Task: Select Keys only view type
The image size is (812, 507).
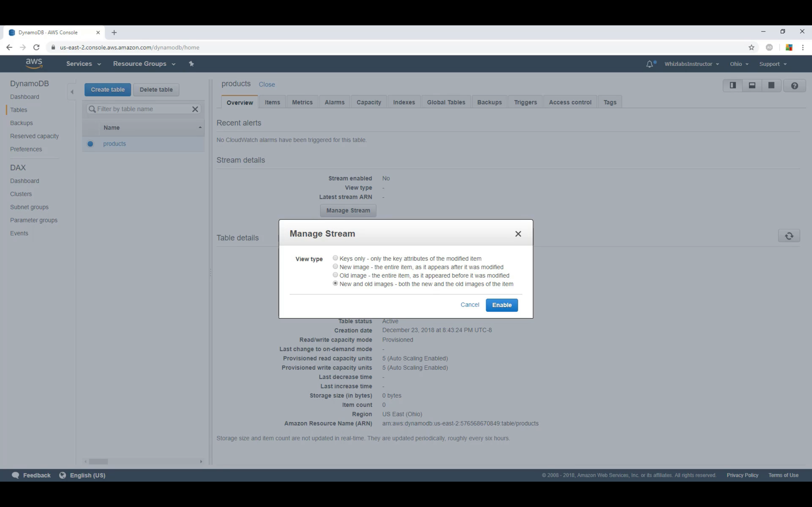Action: (x=335, y=258)
